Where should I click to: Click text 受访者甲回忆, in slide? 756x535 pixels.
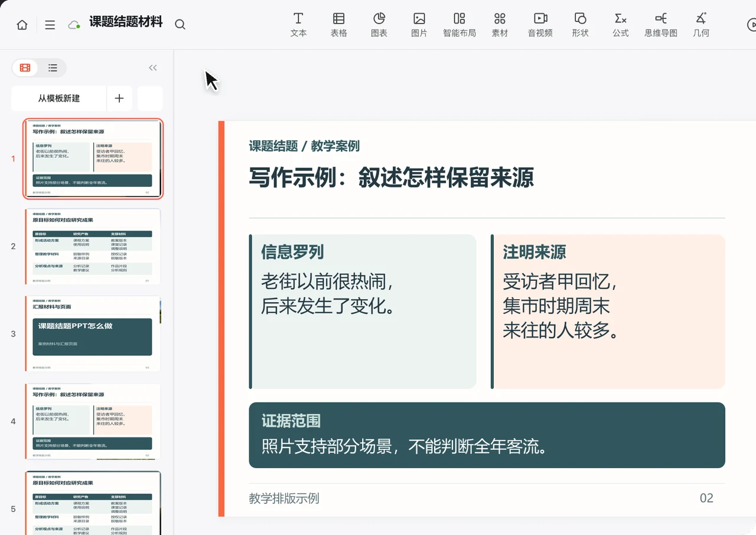[560, 281]
